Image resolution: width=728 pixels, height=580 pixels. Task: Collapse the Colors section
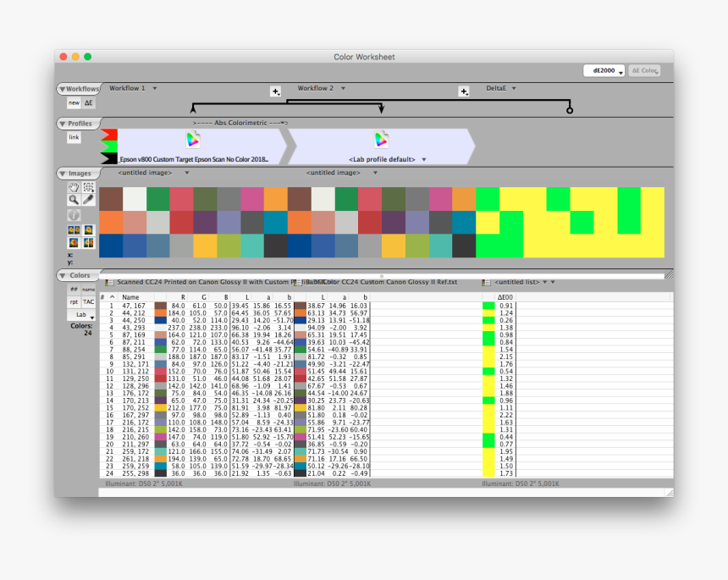(62, 276)
